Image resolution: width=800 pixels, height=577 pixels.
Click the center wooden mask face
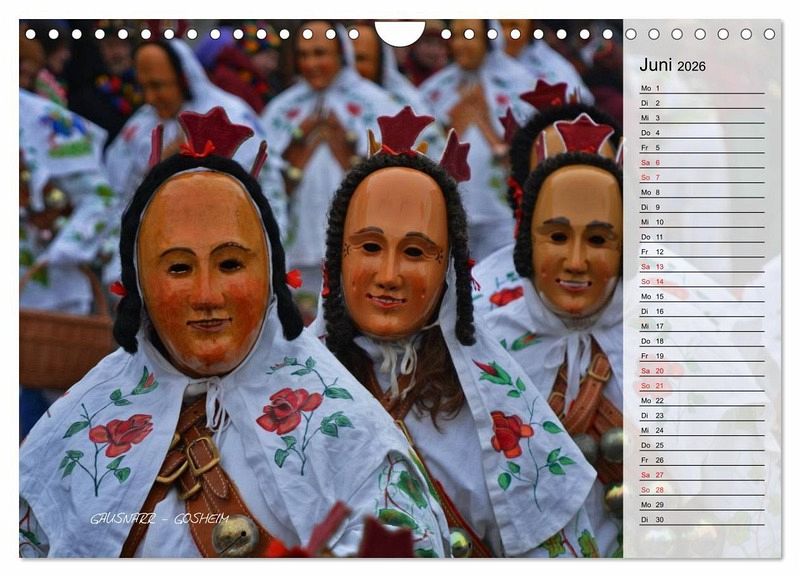tap(395, 250)
